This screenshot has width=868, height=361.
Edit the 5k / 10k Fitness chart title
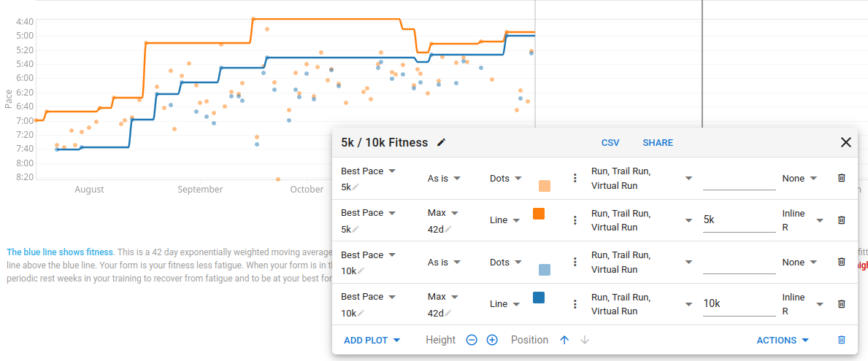point(441,143)
